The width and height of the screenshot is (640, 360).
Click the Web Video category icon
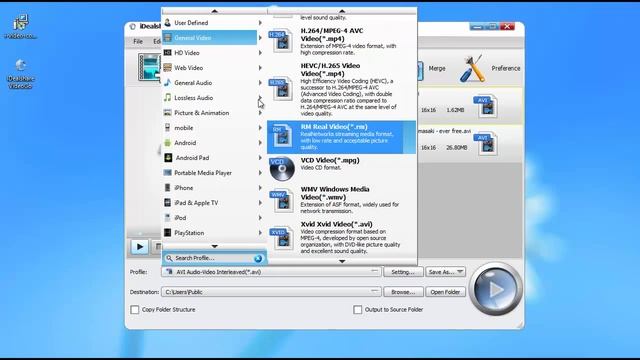pos(167,67)
